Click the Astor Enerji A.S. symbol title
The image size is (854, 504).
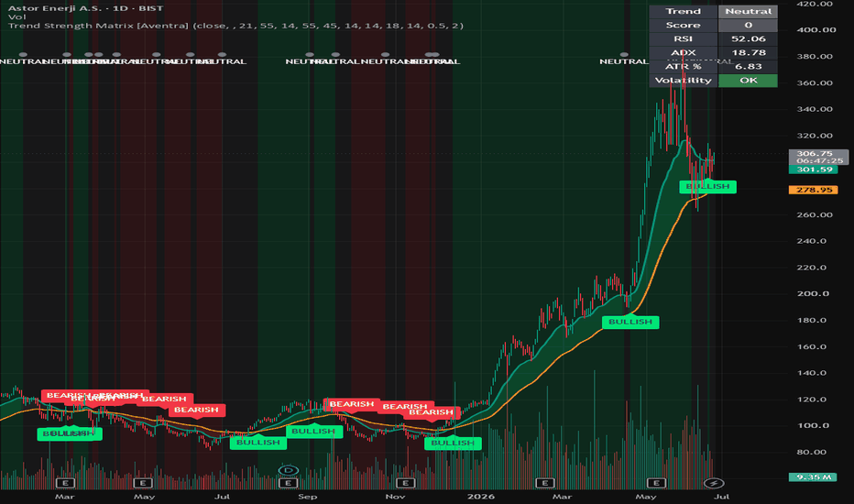(85, 8)
